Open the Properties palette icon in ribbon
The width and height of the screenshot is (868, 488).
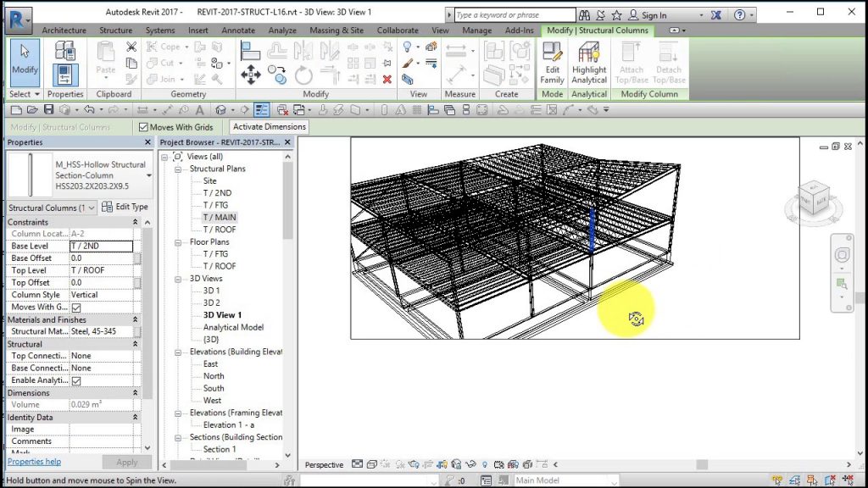(64, 75)
